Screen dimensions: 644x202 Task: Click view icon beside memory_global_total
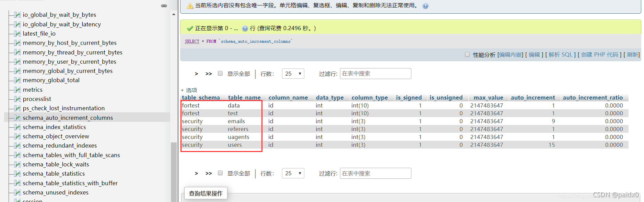coord(17,80)
